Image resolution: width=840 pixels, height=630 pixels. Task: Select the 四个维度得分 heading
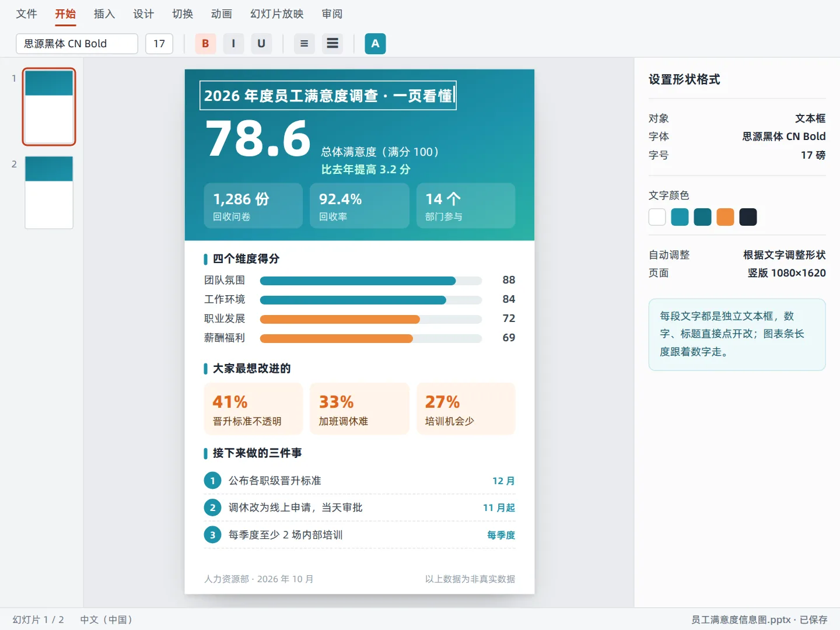point(246,258)
